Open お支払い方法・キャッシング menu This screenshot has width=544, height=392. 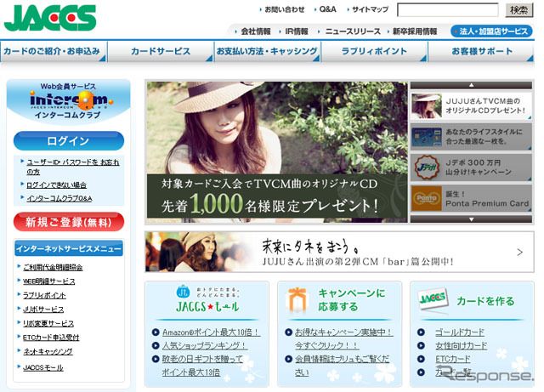267,51
